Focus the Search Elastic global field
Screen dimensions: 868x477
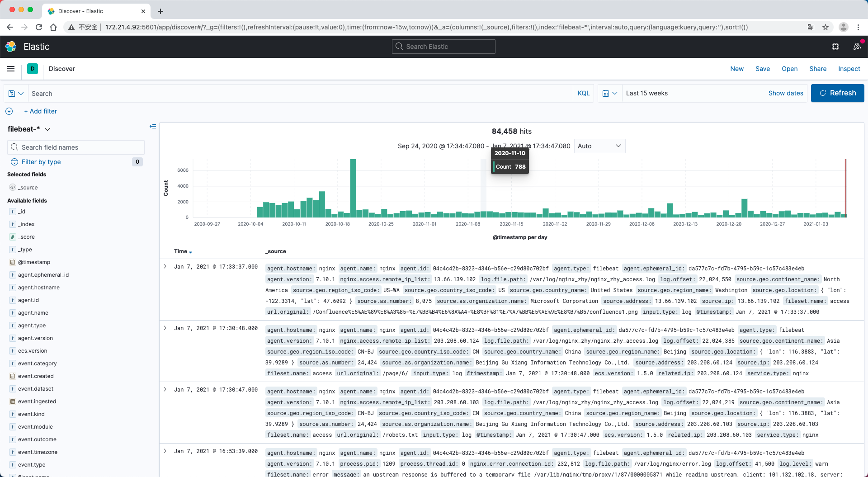tap(443, 47)
